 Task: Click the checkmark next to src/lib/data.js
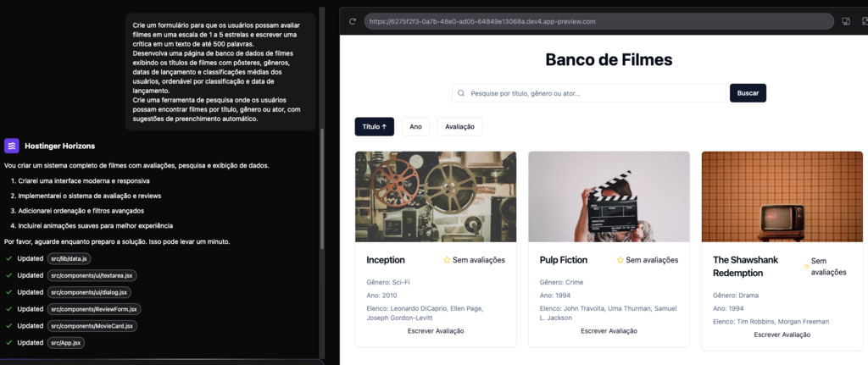(x=8, y=258)
